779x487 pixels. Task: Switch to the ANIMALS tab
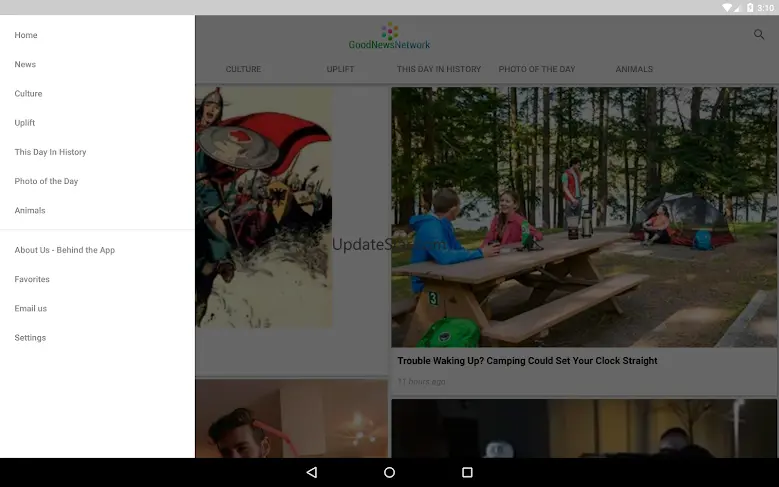634,69
